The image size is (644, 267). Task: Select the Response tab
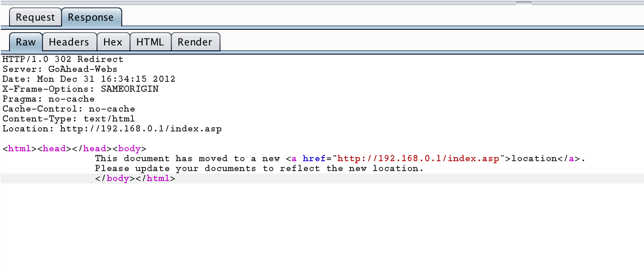91,17
